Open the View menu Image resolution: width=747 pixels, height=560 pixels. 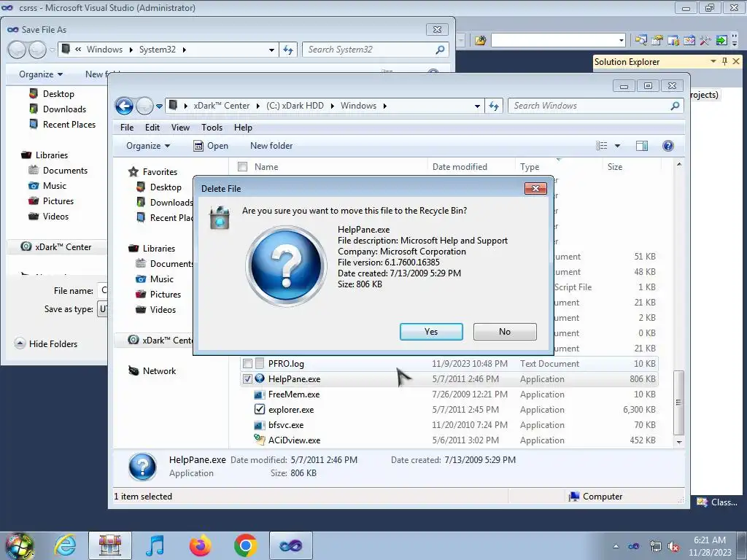(181, 128)
